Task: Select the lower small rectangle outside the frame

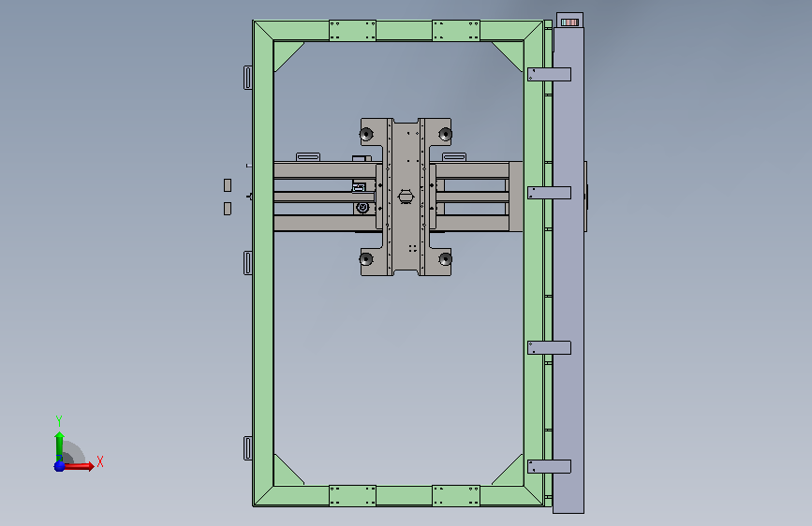Action: point(228,208)
